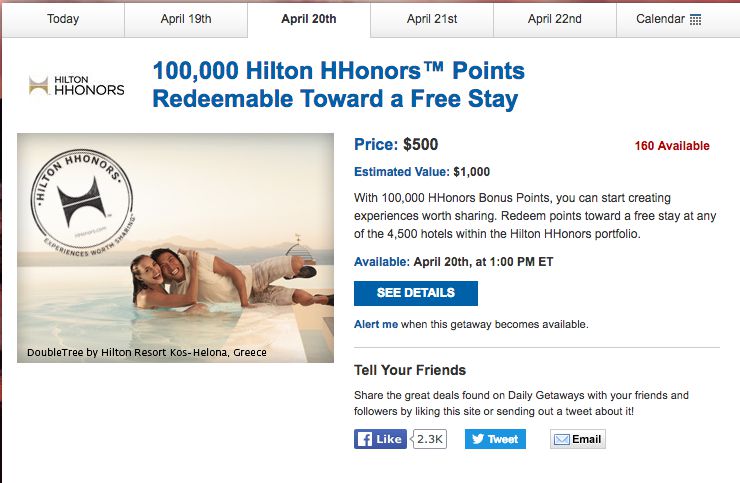Viewport: 740px width, 483px height.
Task: Open the Calendar tab
Action: (678, 19)
